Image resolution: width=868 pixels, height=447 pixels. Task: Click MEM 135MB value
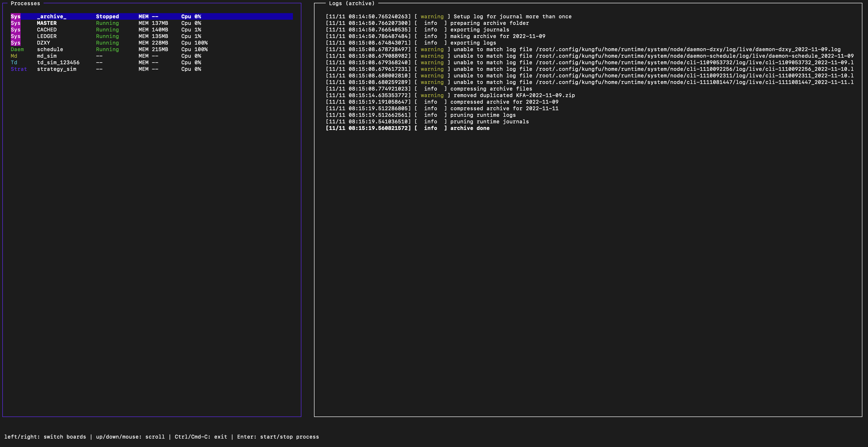(x=153, y=36)
